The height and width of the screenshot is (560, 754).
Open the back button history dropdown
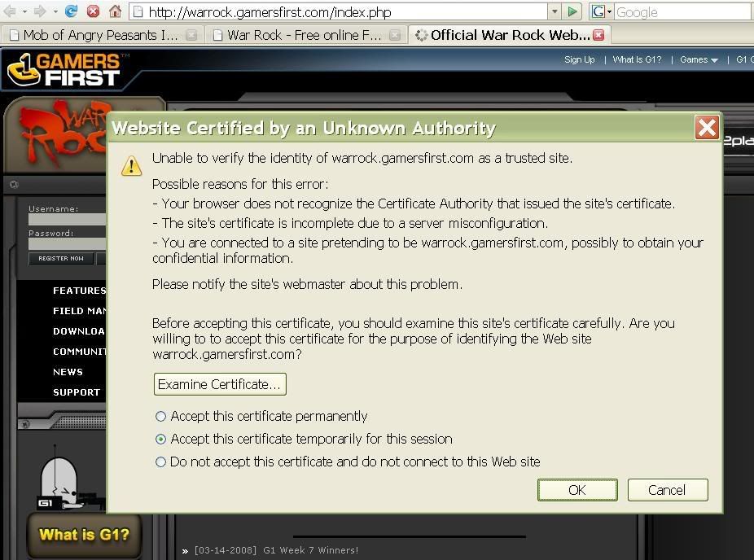point(24,11)
